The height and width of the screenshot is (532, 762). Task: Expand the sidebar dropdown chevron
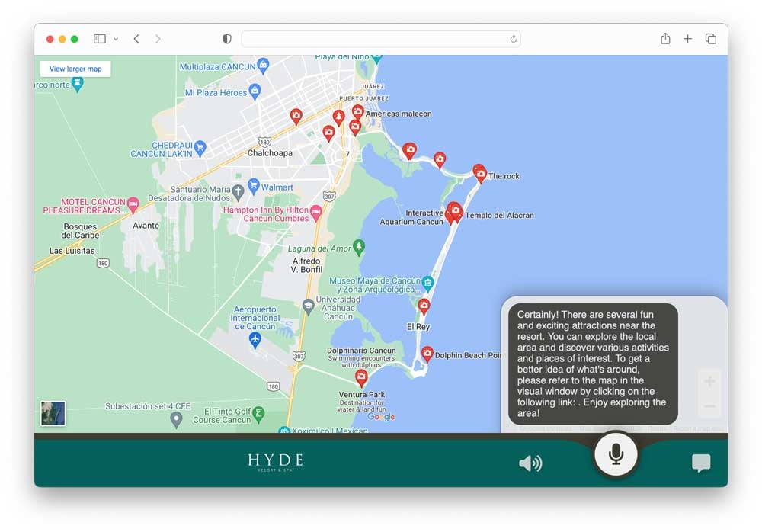pos(116,39)
